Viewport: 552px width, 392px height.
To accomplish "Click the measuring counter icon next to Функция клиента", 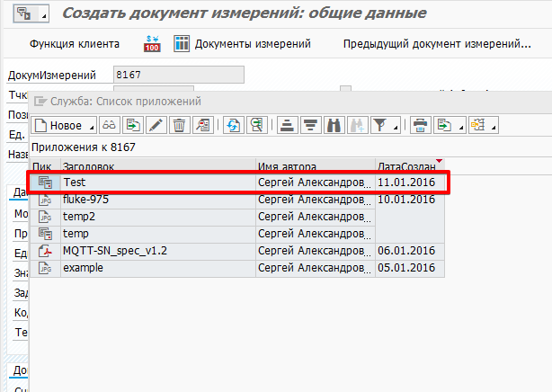I will click(x=151, y=44).
